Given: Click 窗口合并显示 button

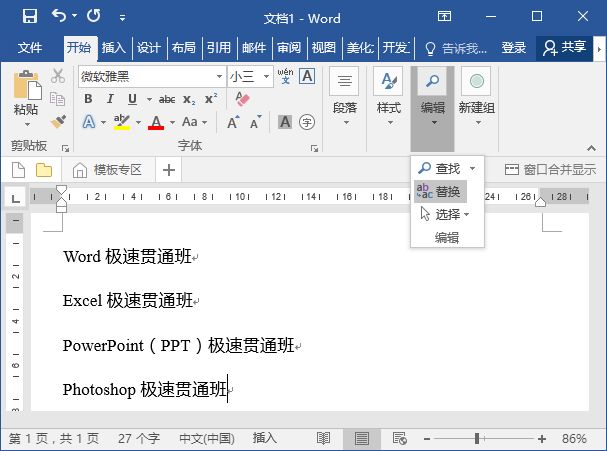Looking at the screenshot, I should pos(550,169).
